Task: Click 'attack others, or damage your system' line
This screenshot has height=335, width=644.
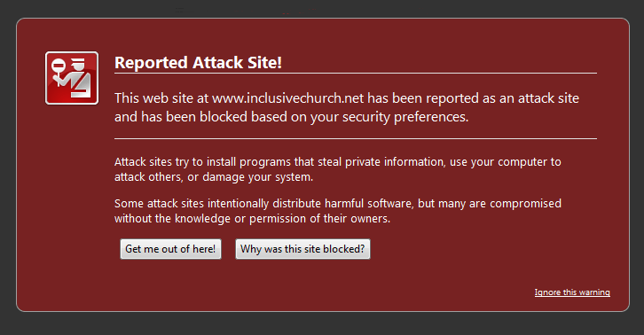Action: click(x=214, y=177)
